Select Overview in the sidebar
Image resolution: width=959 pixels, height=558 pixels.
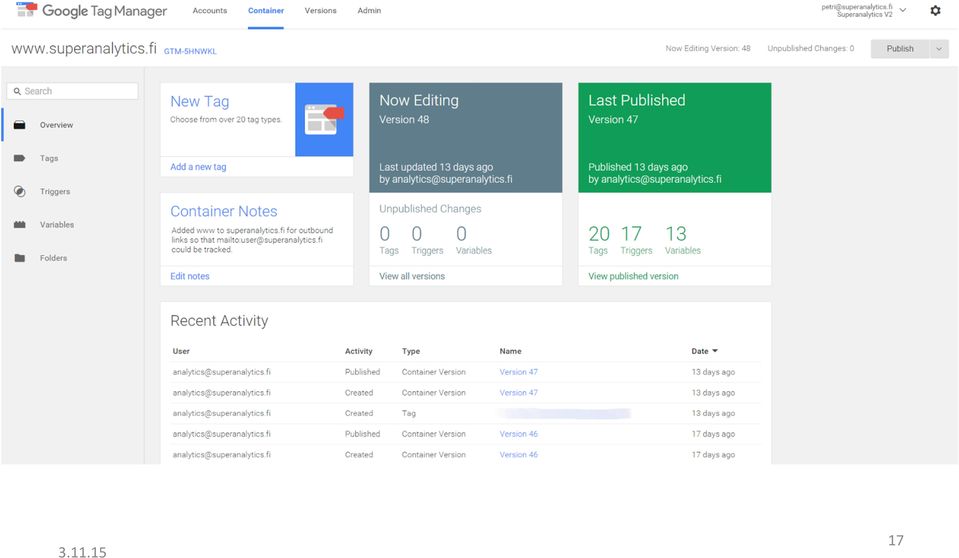(56, 125)
